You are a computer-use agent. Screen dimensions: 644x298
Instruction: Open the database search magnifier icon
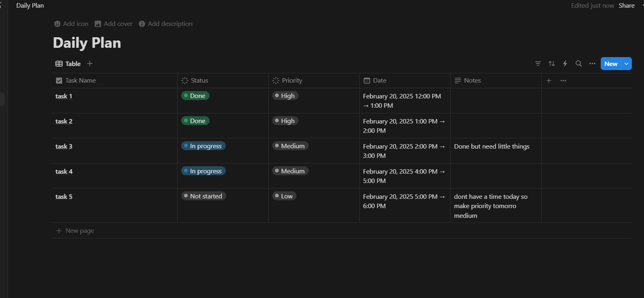click(578, 64)
